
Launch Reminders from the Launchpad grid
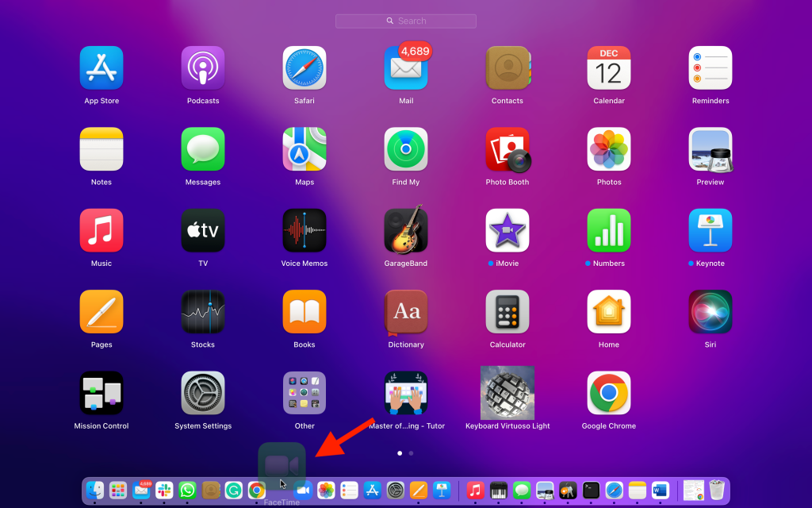coord(710,68)
